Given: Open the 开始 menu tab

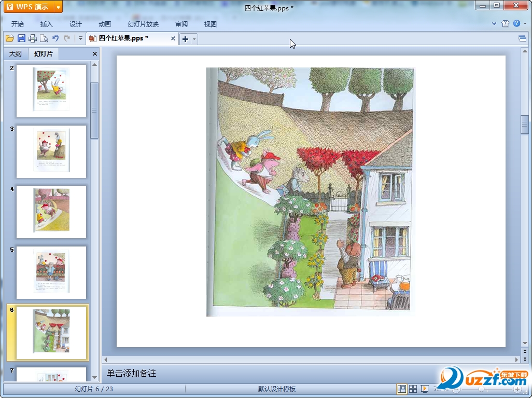Looking at the screenshot, I should (18, 24).
